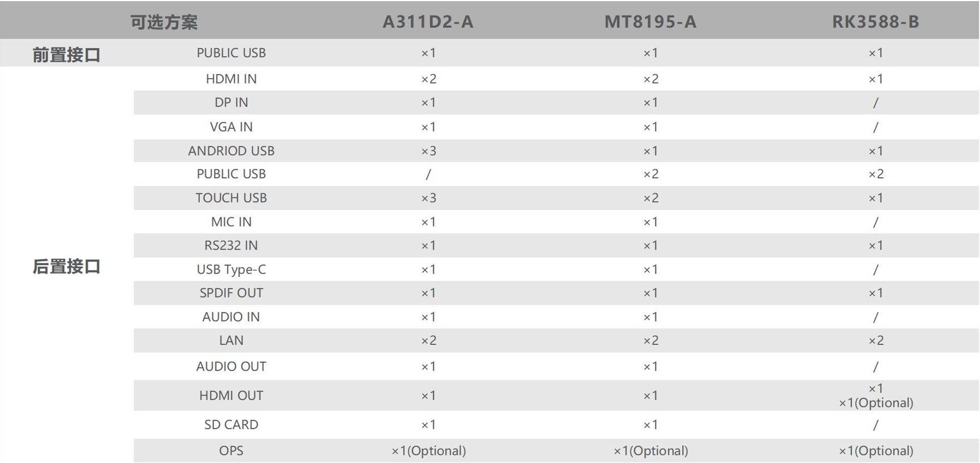Click the HDMI IN row label
Image resolution: width=980 pixels, height=463 pixels.
click(231, 79)
